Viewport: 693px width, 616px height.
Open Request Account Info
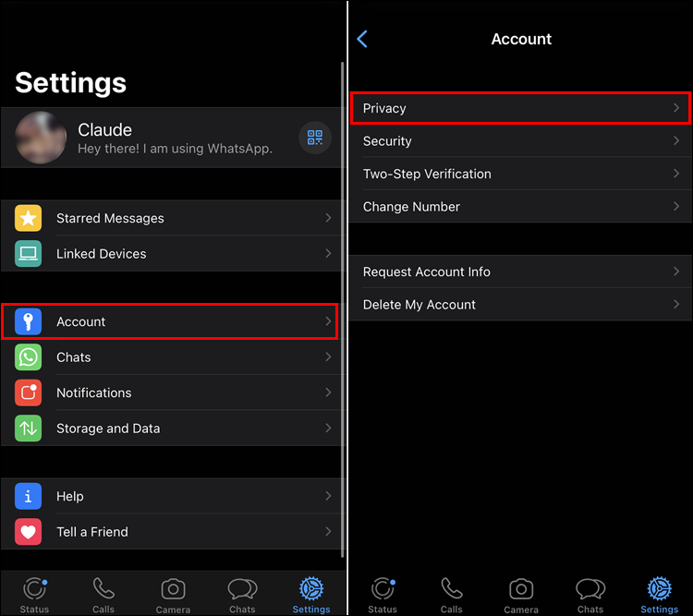pos(520,272)
